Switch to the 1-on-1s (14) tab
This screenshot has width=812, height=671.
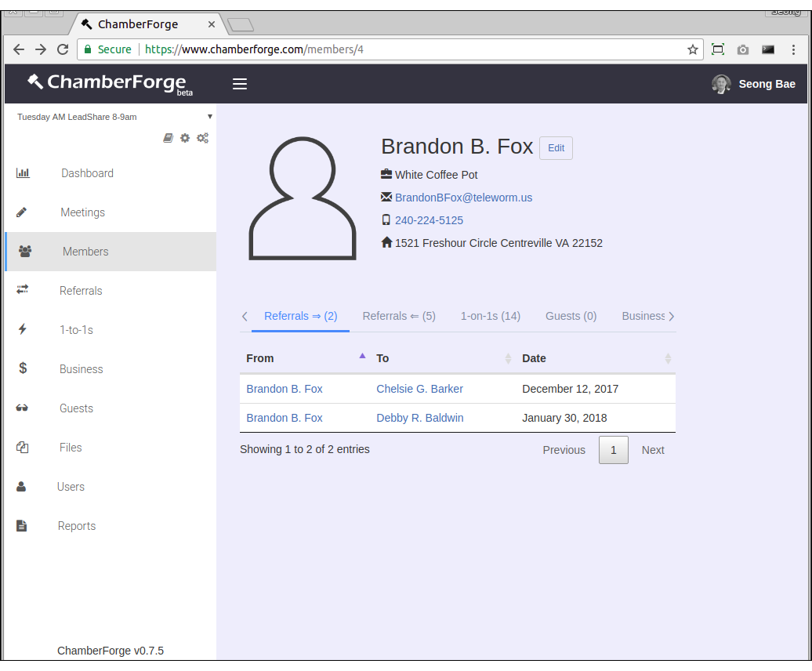tap(490, 316)
